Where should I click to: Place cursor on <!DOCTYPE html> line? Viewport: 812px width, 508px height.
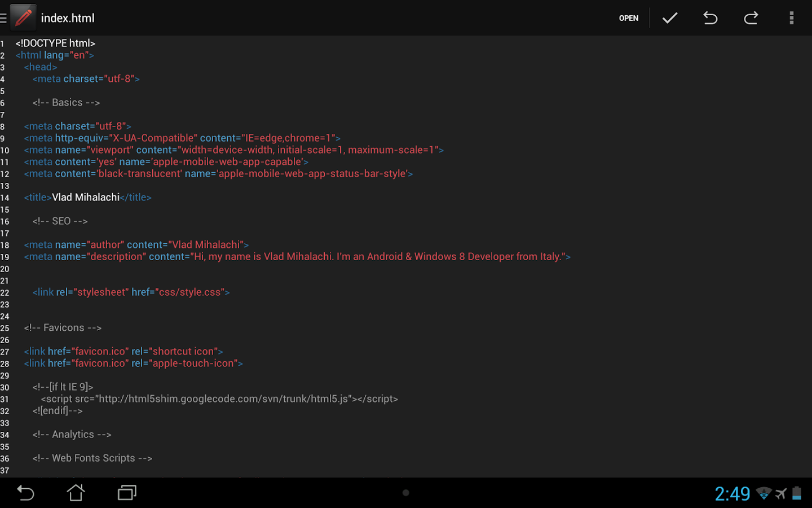(55, 43)
